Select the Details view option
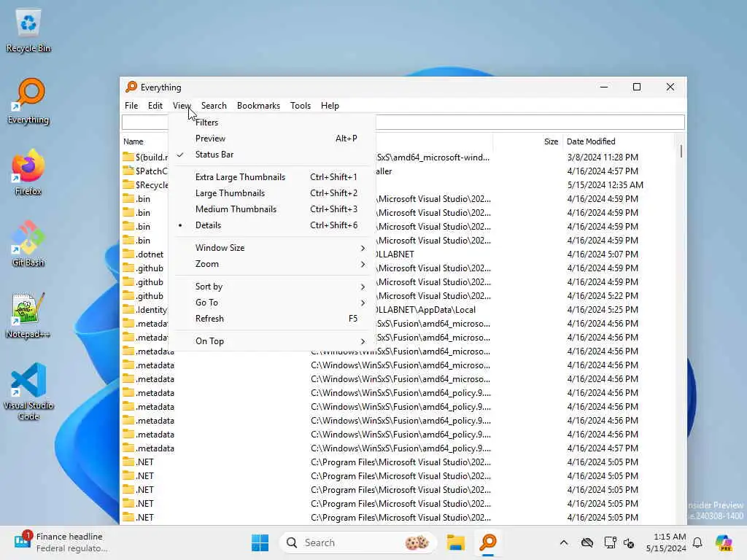Viewport: 747px width, 560px height. click(x=273, y=225)
